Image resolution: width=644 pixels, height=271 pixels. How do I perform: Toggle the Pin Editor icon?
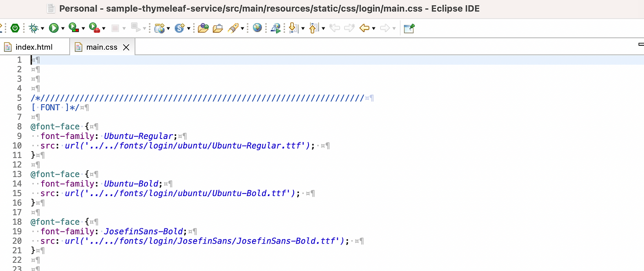tap(409, 28)
